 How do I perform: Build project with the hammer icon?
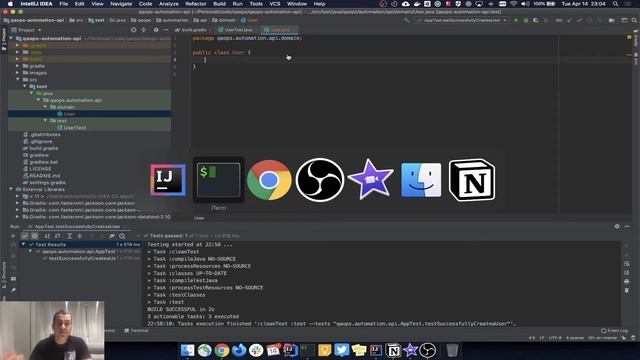(x=407, y=20)
